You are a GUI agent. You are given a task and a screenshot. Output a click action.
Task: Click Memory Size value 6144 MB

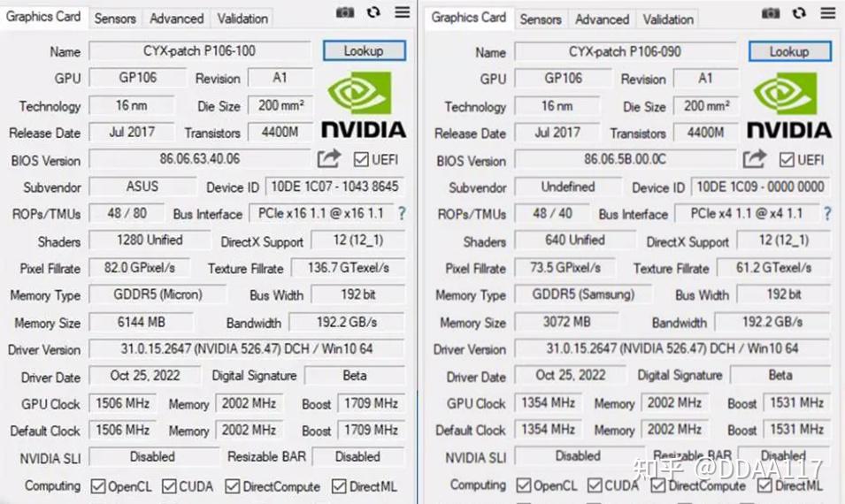(142, 322)
